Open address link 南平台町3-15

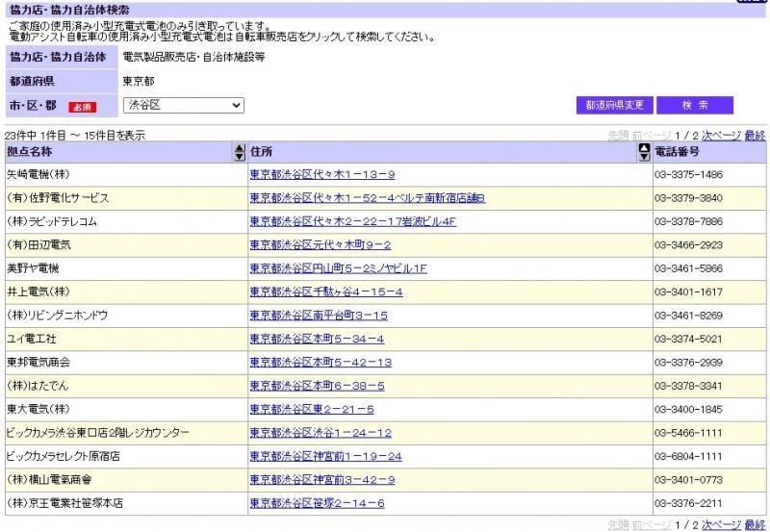(319, 316)
